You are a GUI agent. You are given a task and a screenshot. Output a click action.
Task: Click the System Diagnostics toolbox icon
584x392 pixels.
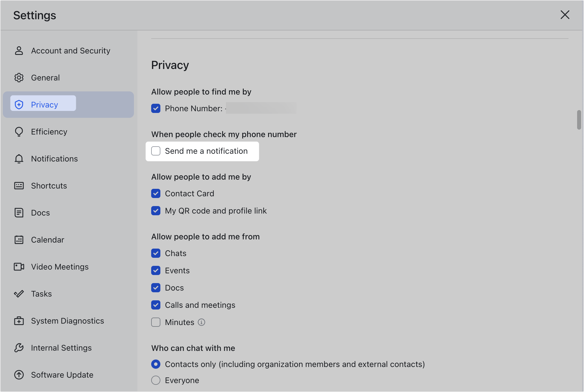click(x=19, y=321)
